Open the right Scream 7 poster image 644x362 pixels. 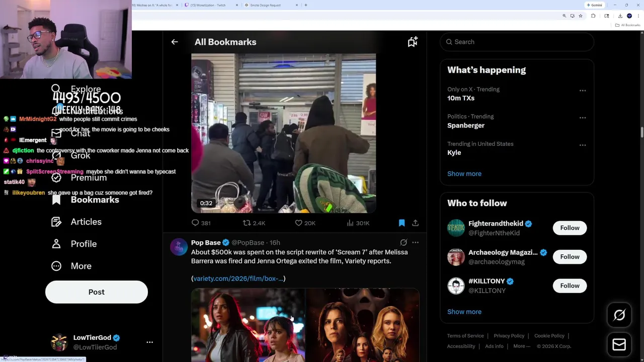coord(363,325)
